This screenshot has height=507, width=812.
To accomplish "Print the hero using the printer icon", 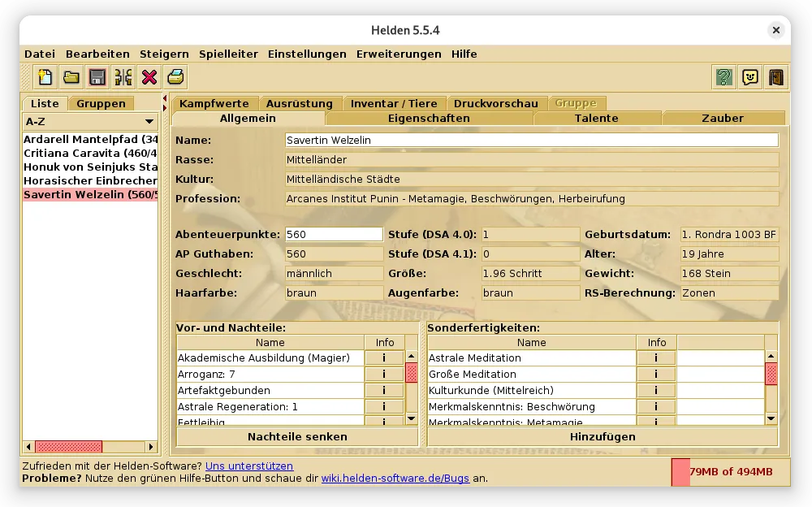I will click(175, 78).
